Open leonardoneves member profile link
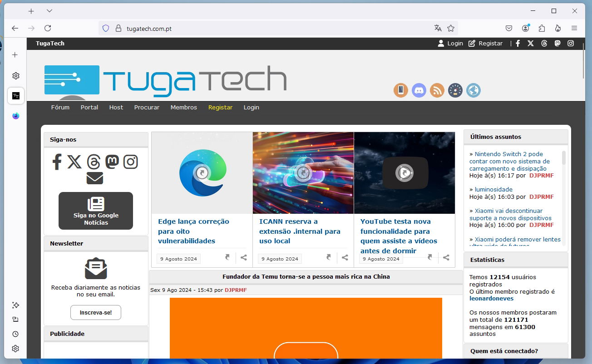This screenshot has width=592, height=364. pos(492,299)
